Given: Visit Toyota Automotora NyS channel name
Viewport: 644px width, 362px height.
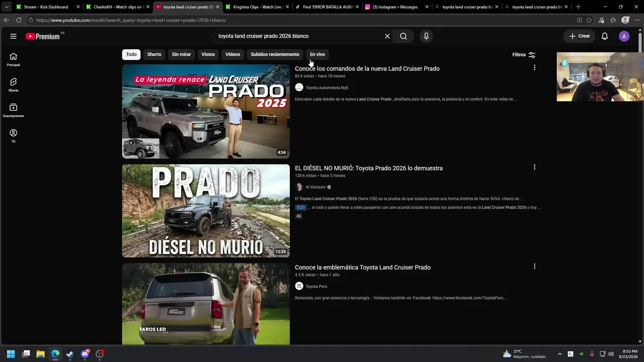Looking at the screenshot, I should point(327,88).
